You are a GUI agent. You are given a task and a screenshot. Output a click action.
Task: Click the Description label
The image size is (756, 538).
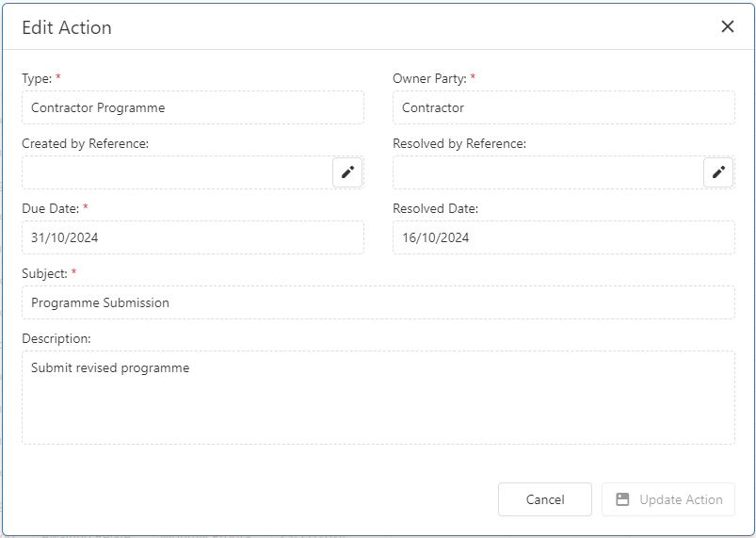[56, 338]
